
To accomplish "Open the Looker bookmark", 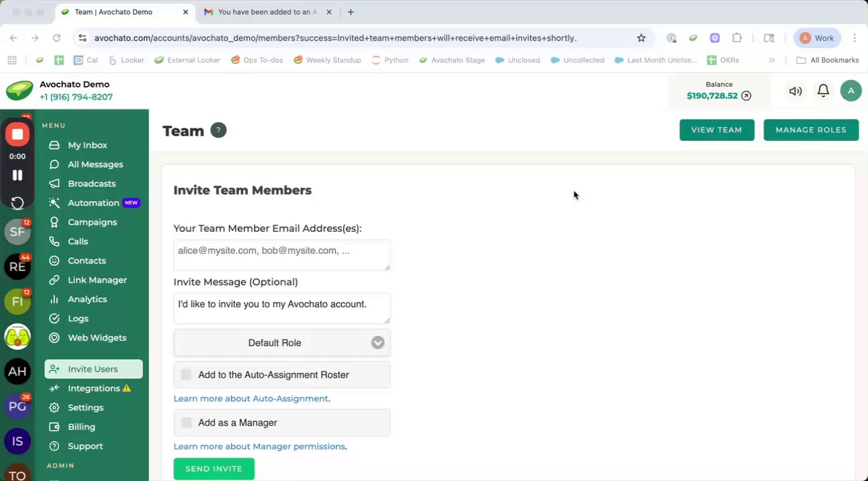I will tap(126, 60).
